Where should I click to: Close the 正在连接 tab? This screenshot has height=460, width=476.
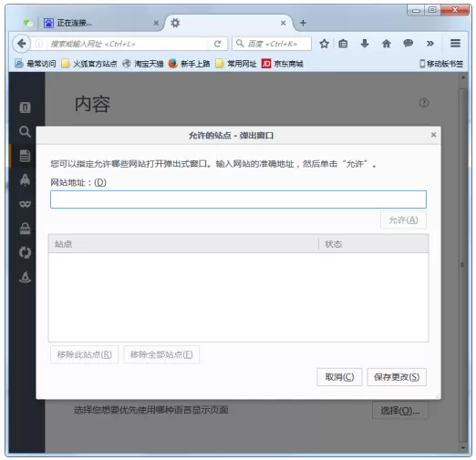156,23
